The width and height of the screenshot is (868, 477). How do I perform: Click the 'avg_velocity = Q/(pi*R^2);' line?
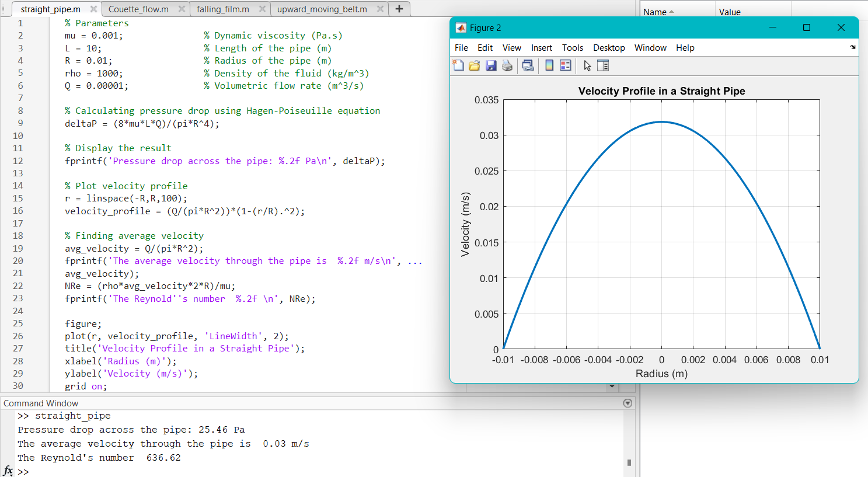pos(134,249)
